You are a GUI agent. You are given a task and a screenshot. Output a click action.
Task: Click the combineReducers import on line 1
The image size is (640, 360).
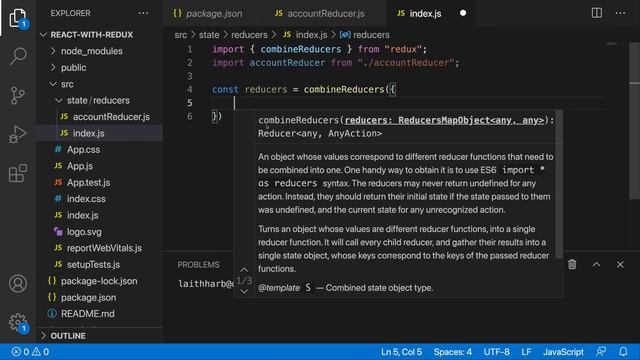pos(300,49)
